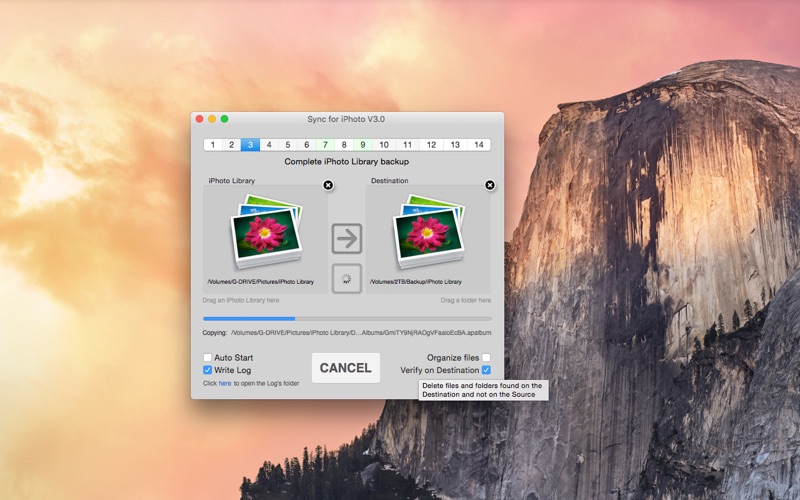The width and height of the screenshot is (800, 500).
Task: Uncheck Verify on Destination checkbox
Action: (x=486, y=370)
